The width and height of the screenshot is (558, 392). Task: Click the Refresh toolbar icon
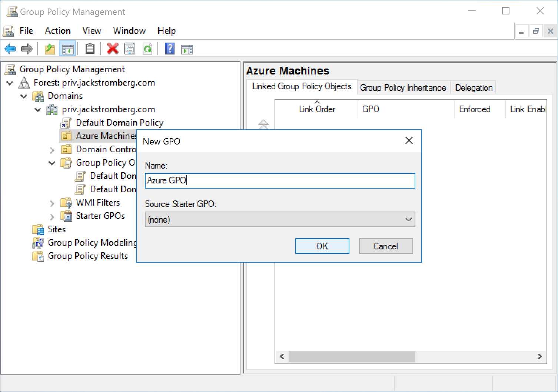[x=147, y=49]
